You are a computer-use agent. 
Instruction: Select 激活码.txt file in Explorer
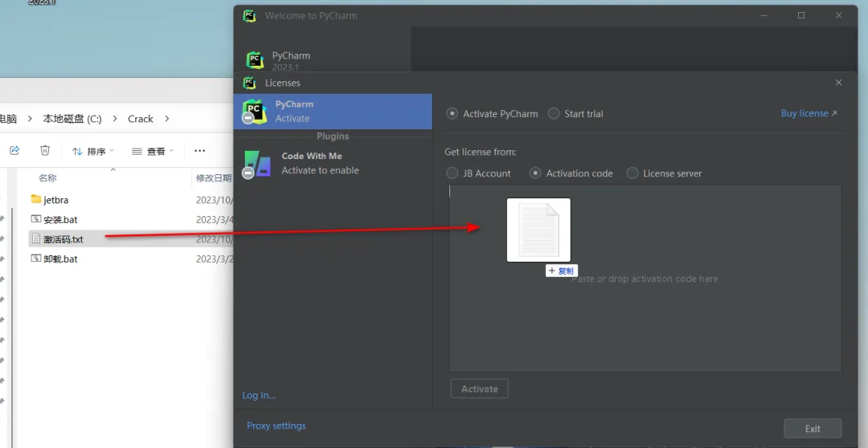coord(63,239)
